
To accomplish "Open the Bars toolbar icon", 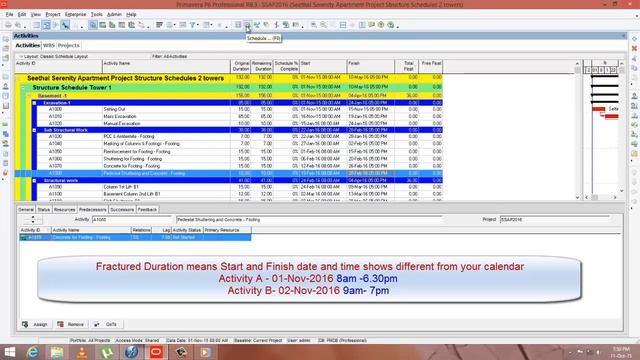I will coord(160,25).
